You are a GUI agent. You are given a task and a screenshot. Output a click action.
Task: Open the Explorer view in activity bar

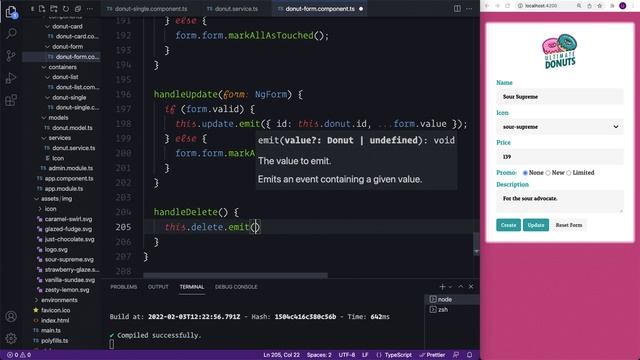point(11,12)
